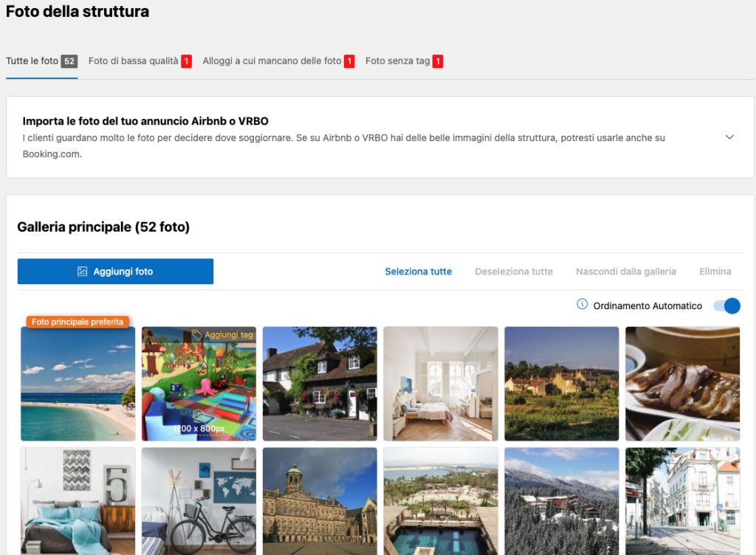
Task: Click Seleziona tutte link
Action: (x=418, y=272)
